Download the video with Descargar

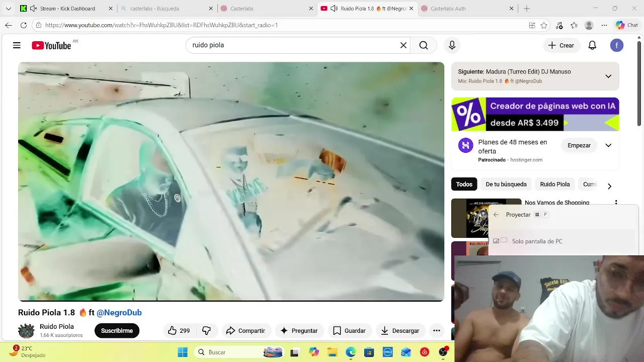(x=400, y=330)
